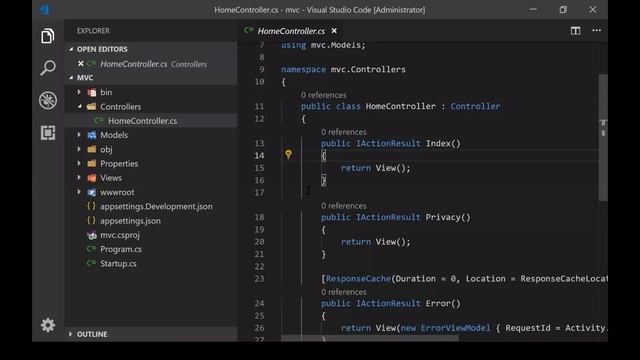Expand the Views folder arrow
The height and width of the screenshot is (360, 640).
click(79, 178)
